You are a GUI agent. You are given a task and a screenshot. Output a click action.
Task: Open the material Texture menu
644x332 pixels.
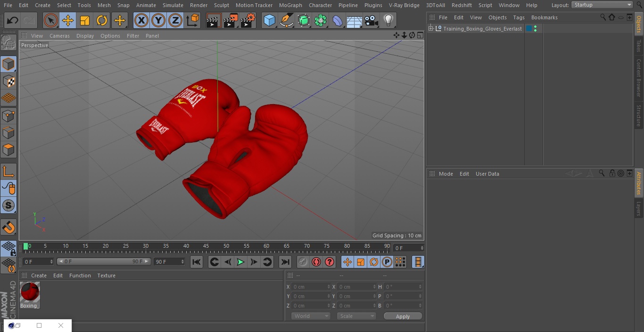pos(106,275)
